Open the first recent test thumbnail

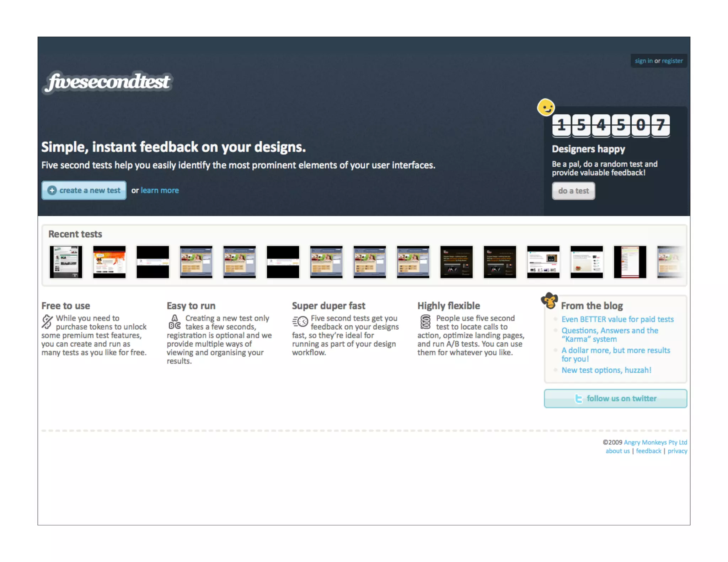click(66, 262)
